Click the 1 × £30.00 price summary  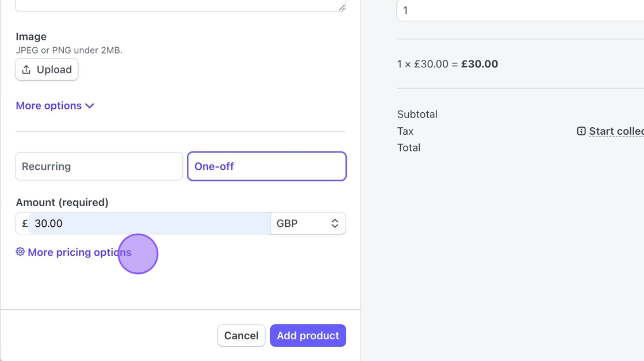tap(447, 64)
